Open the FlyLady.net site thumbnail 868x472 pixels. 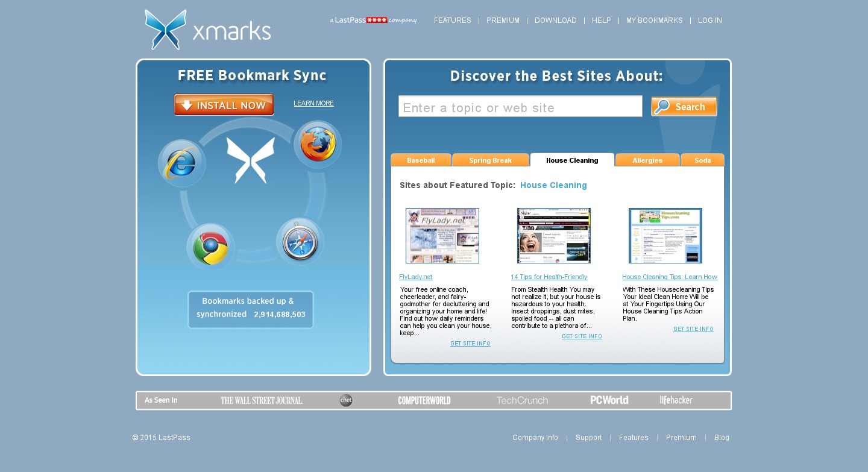coord(442,236)
